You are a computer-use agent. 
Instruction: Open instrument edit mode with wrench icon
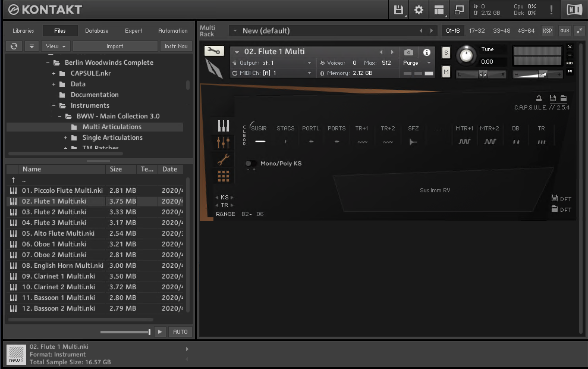coord(214,51)
